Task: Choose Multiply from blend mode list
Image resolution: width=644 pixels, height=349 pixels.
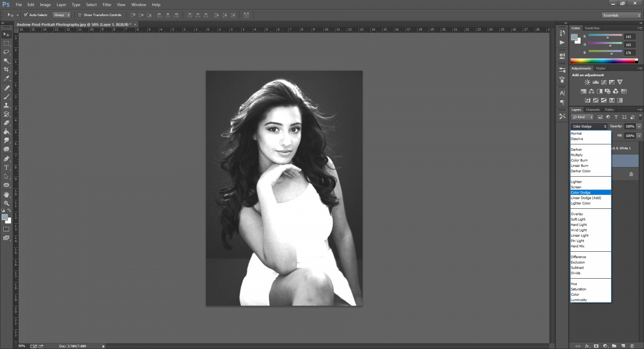Action: 576,155
